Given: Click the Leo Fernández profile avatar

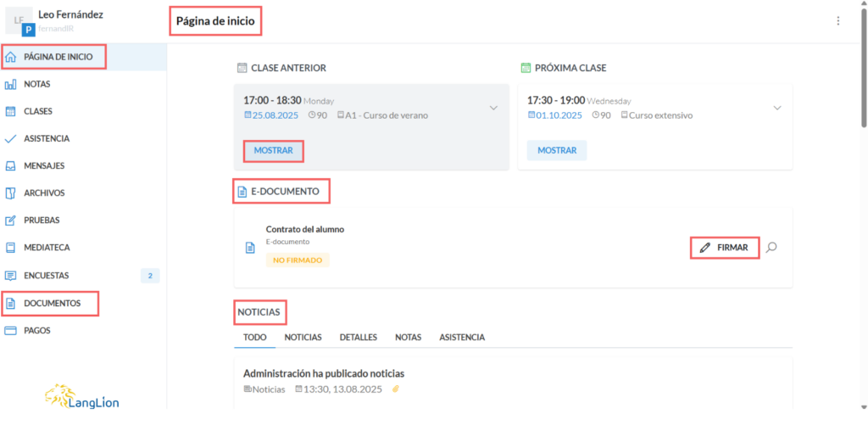Looking at the screenshot, I should 20,22.
